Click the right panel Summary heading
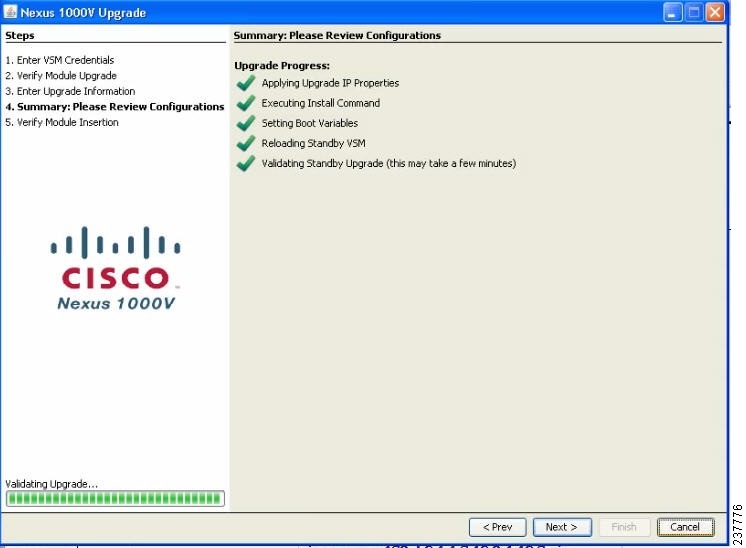The image size is (746, 548). 337,35
